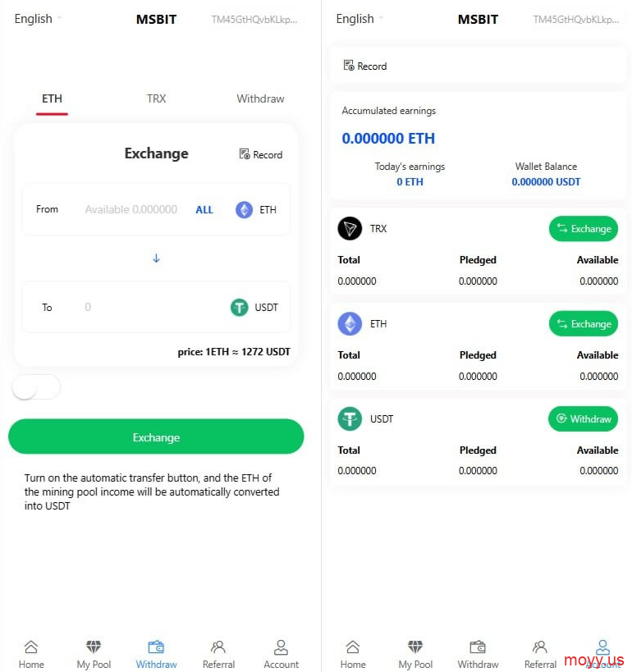Viewport: 632px width, 672px height.
Task: Open Record link at top of Account page
Action: point(365,66)
